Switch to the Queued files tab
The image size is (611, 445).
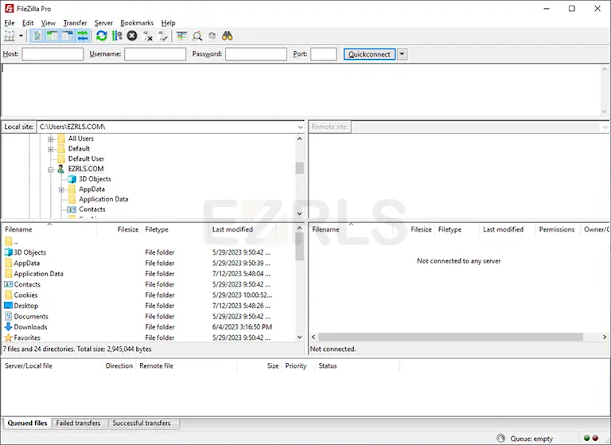tap(27, 423)
